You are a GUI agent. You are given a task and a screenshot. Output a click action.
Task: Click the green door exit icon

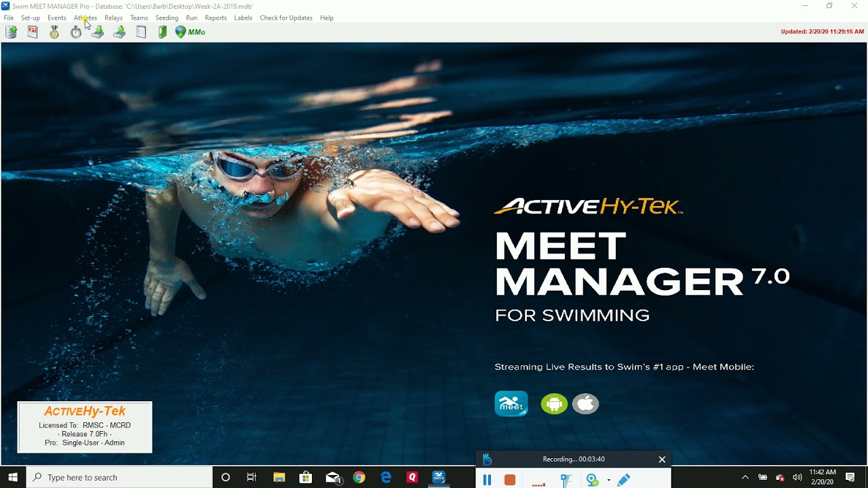coord(163,32)
